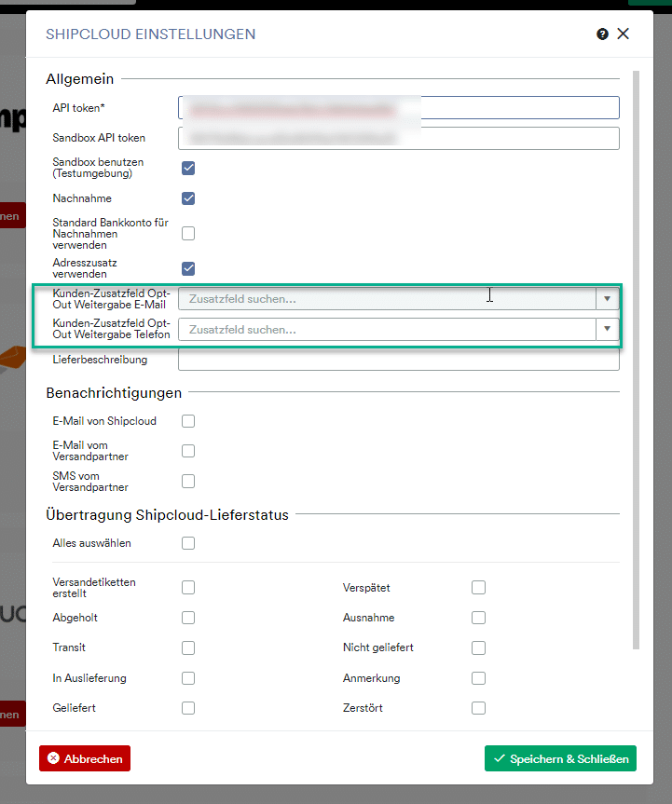The image size is (672, 804).
Task: Check Alles auswählen
Action: tap(188, 543)
